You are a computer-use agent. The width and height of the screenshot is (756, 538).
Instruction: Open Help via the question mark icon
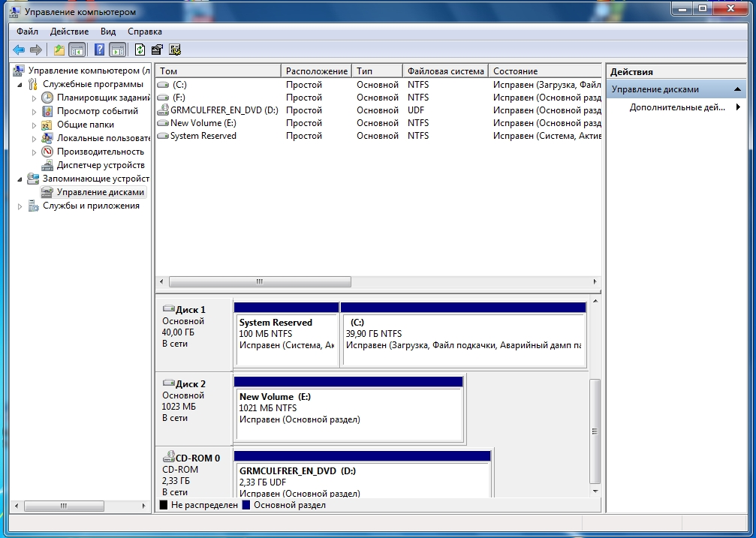(99, 50)
